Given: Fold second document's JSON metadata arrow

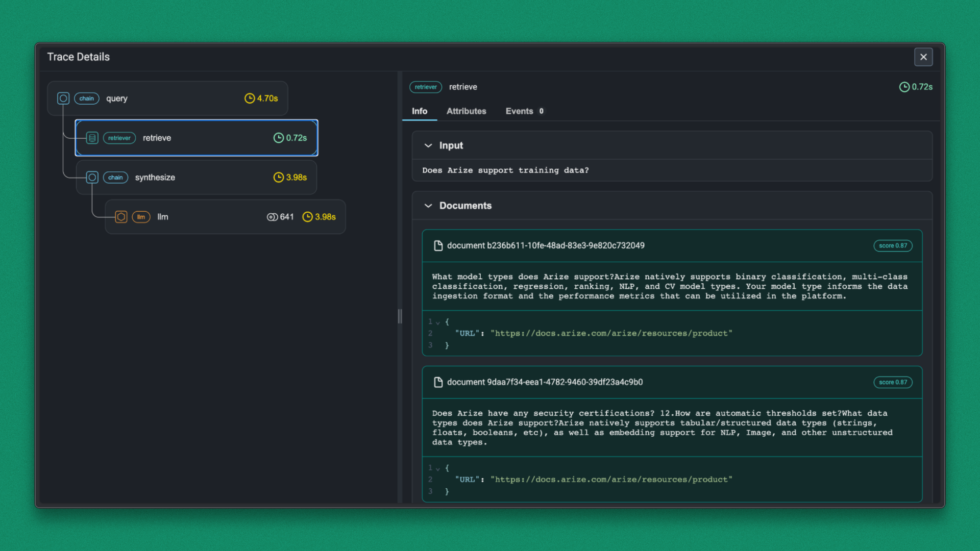Looking at the screenshot, I should (438, 468).
